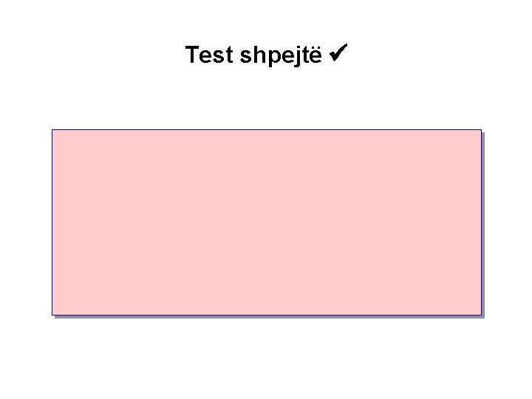Click the "ë" at the end of "shpejtë"

tap(316, 55)
